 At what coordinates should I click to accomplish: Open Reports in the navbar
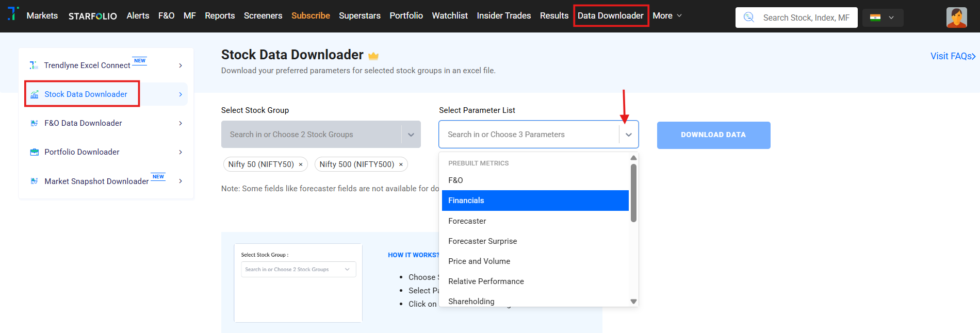tap(220, 15)
